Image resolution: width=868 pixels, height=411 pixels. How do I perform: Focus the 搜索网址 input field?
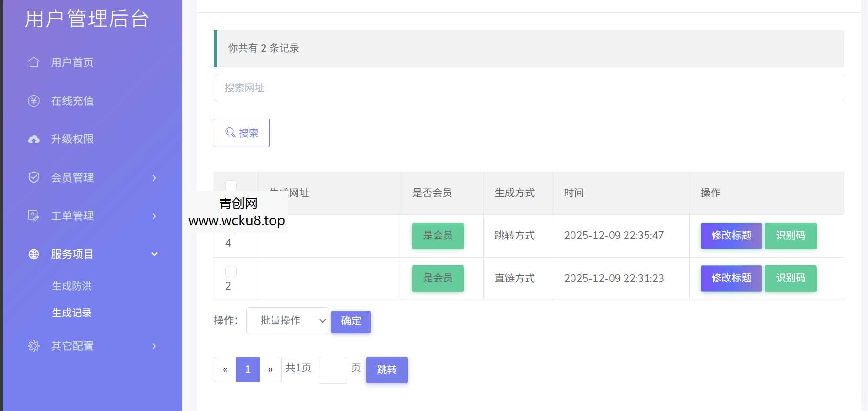point(528,88)
